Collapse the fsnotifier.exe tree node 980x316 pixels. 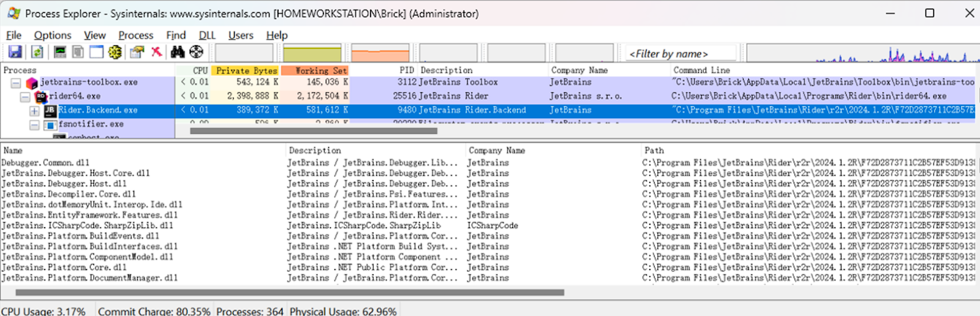(34, 125)
